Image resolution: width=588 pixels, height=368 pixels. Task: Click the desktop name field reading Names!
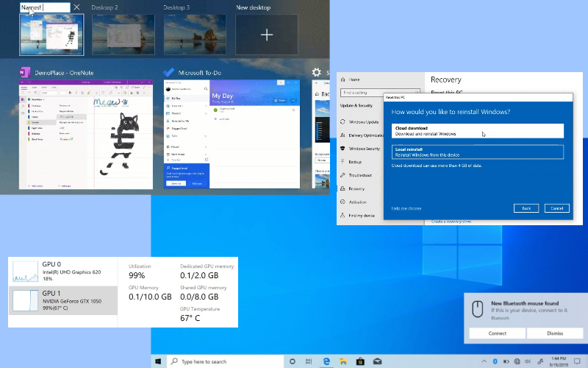coord(45,7)
